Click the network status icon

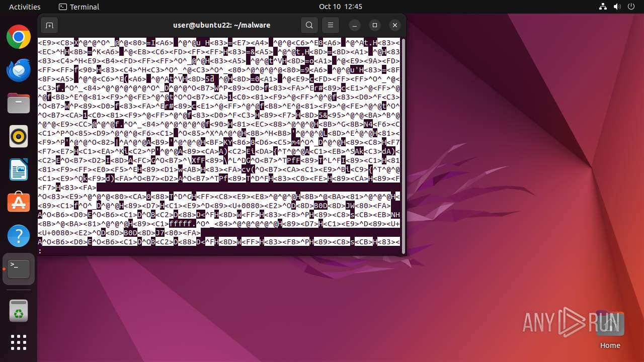pyautogui.click(x=603, y=7)
